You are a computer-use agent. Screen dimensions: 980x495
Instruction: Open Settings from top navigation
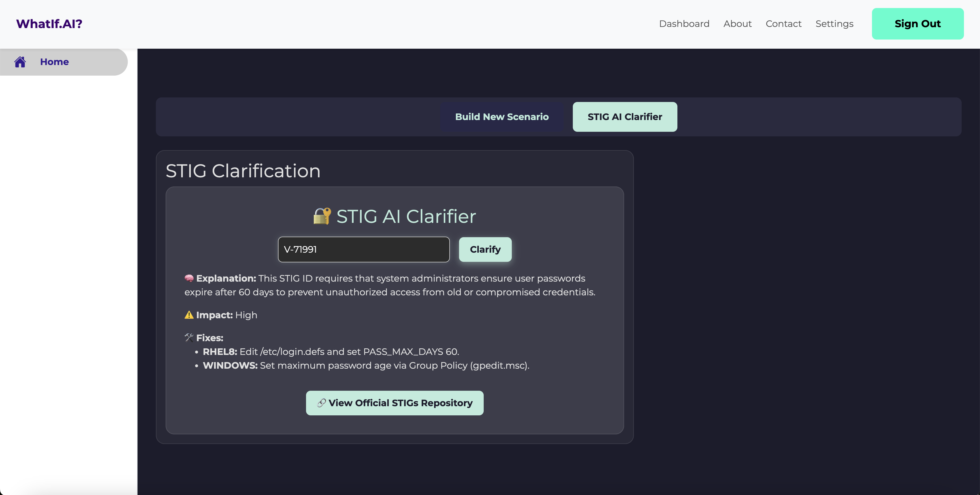pyautogui.click(x=834, y=23)
